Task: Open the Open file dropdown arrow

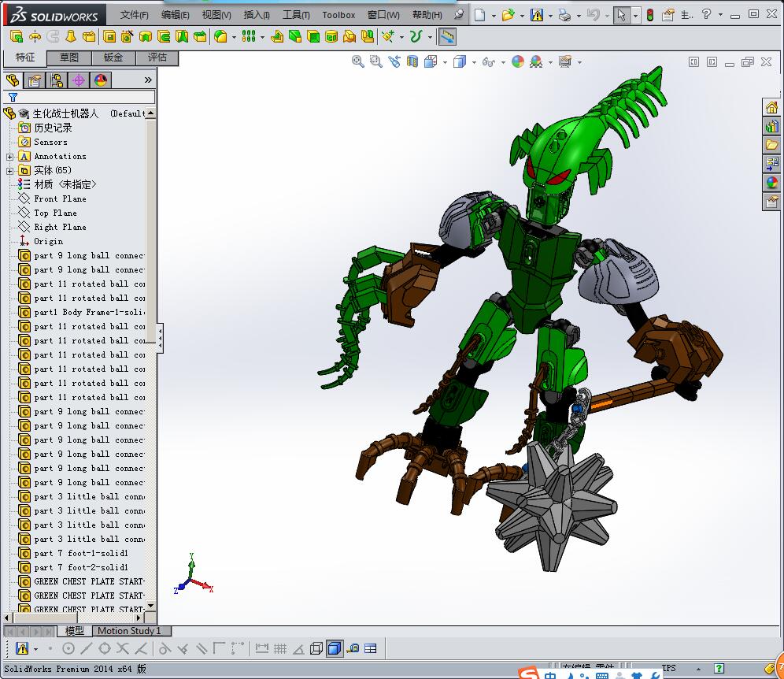Action: 522,16
